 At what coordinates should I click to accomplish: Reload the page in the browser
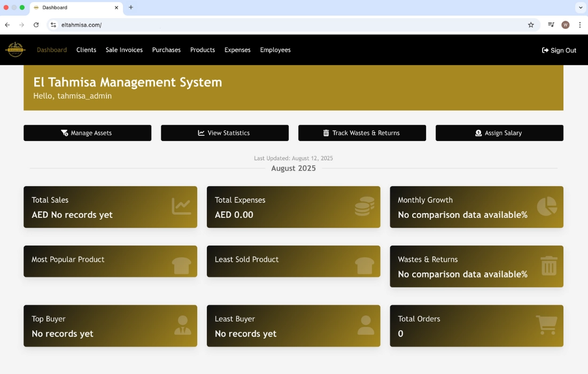point(36,25)
